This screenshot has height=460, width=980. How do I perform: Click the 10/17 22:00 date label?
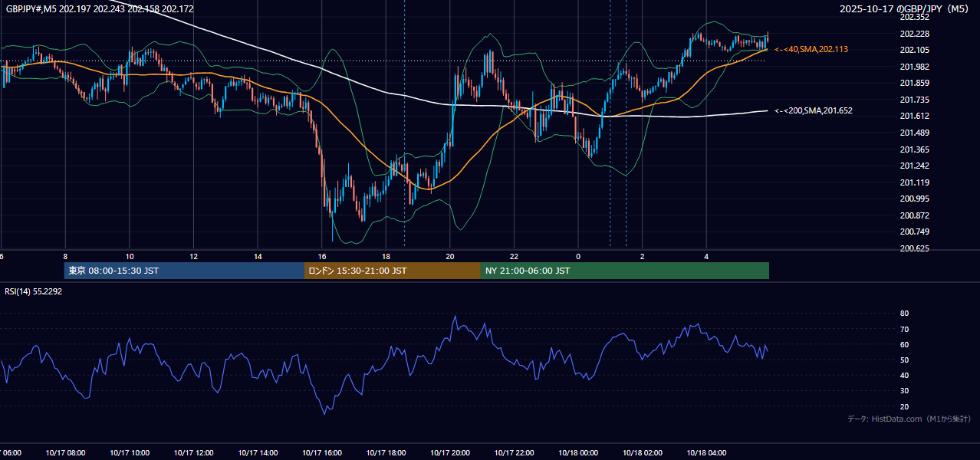515,453
